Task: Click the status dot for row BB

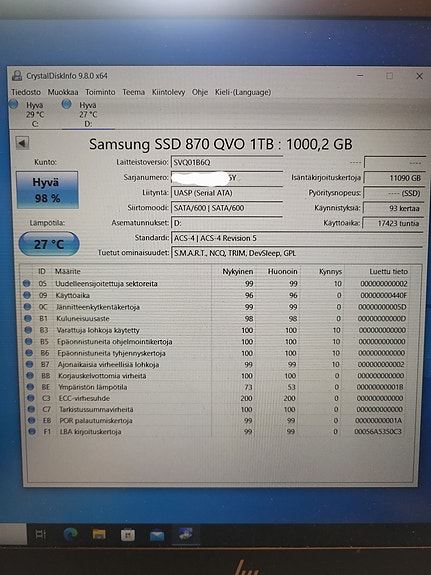Action: tap(30, 376)
